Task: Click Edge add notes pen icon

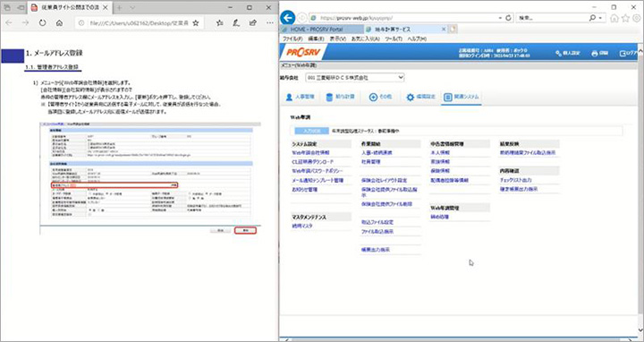Action: click(236, 23)
